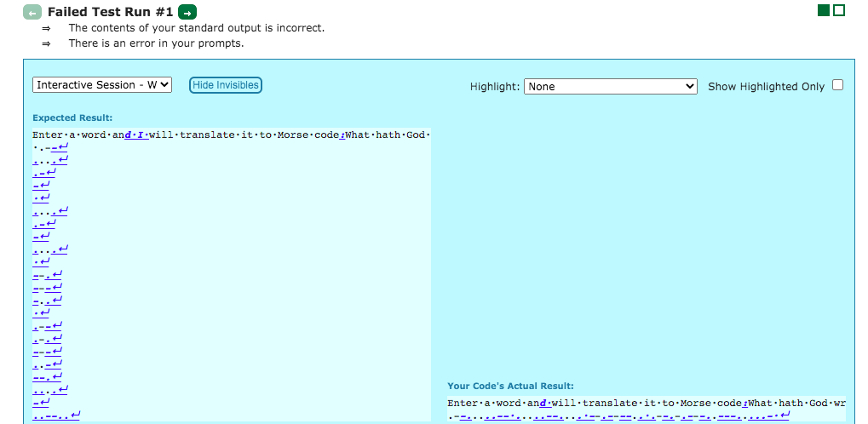Go to the next failed test run
The width and height of the screenshot is (868, 424).
187,12
